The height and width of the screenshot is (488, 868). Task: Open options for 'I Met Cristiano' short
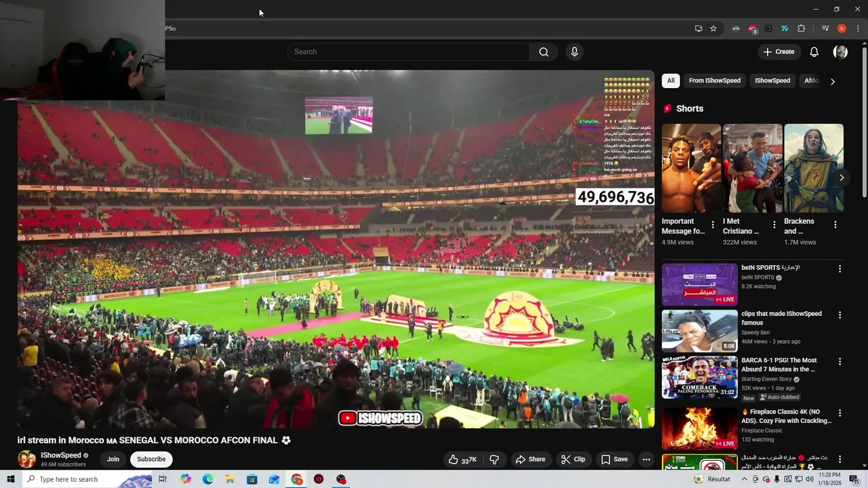pos(774,224)
